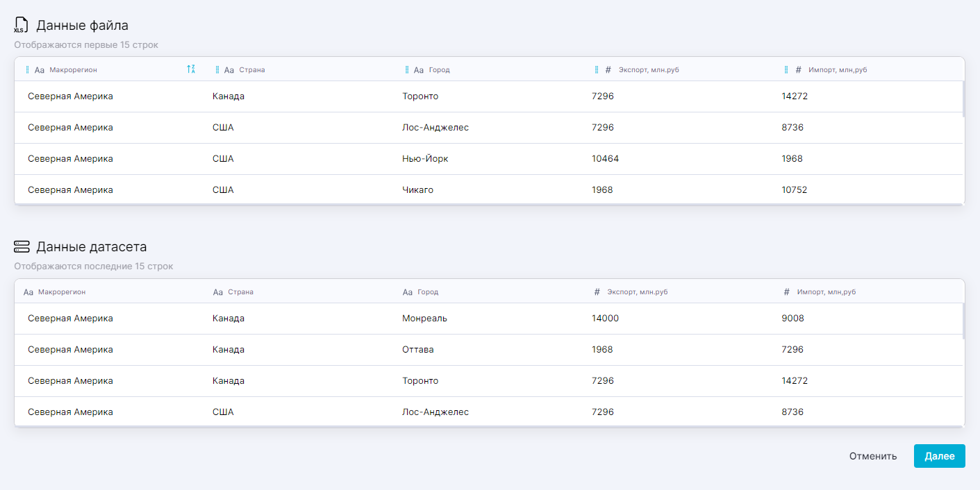Screen dimensions: 980x490
Task: Click the sort A-Z icon on Макрорегион column
Action: point(191,69)
